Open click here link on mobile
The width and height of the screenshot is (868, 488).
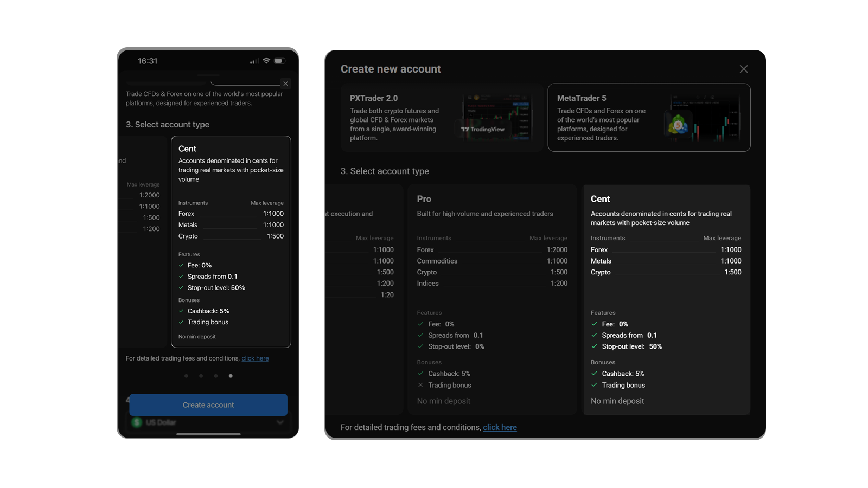tap(255, 358)
